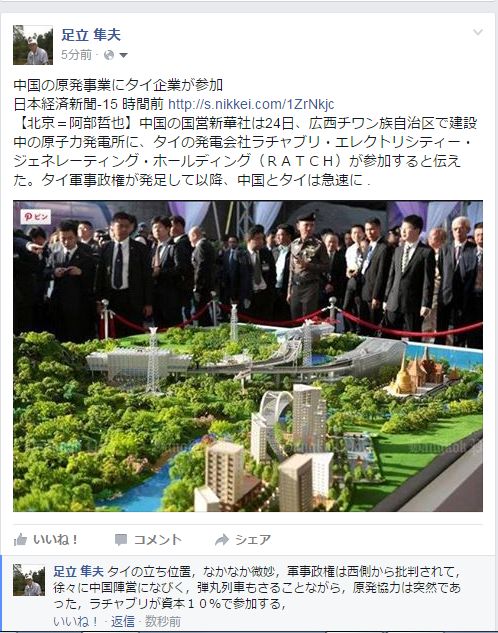Click the シェア text label
The image size is (498, 633).
pos(253,540)
